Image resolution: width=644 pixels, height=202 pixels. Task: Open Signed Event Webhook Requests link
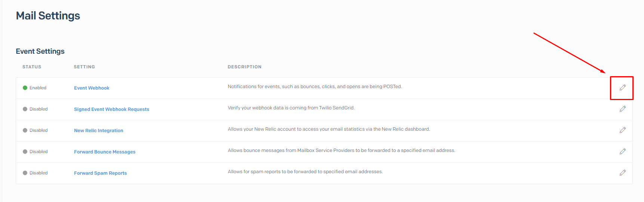[x=111, y=109]
